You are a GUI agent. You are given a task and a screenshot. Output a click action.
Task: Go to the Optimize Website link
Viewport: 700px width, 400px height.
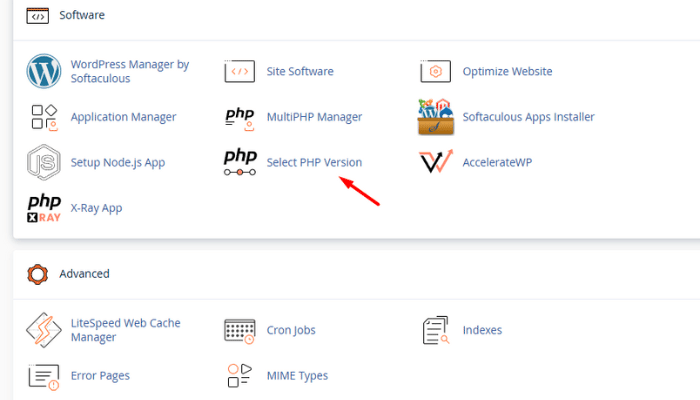pos(507,71)
